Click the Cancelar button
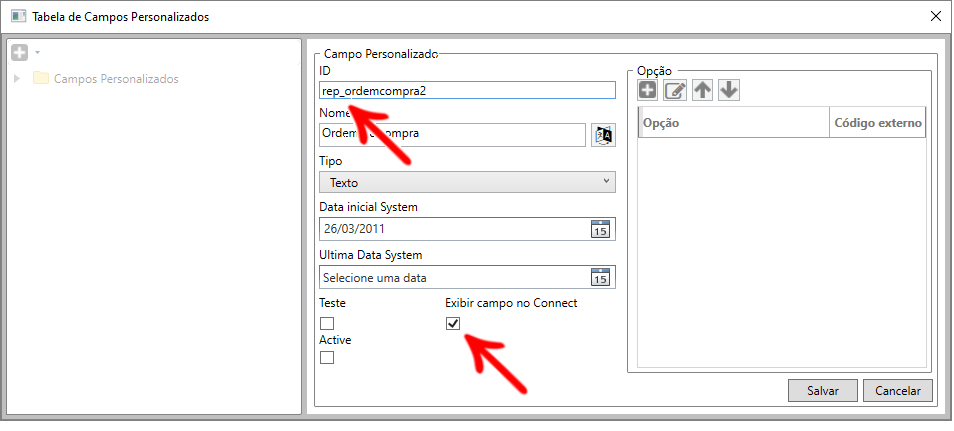 (897, 391)
